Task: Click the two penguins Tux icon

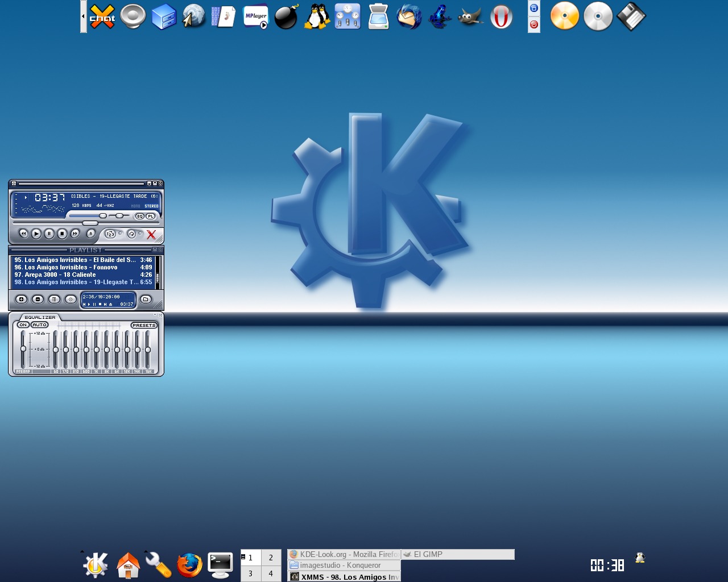Action: coord(317,16)
